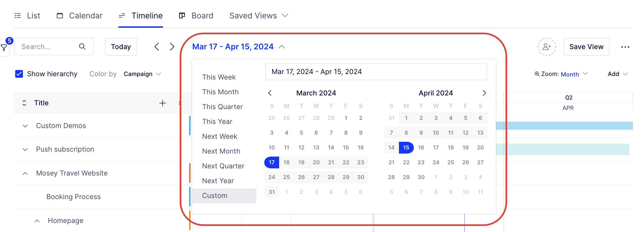Click the add user avatar icon
The width and height of the screenshot is (644, 232).
click(547, 47)
